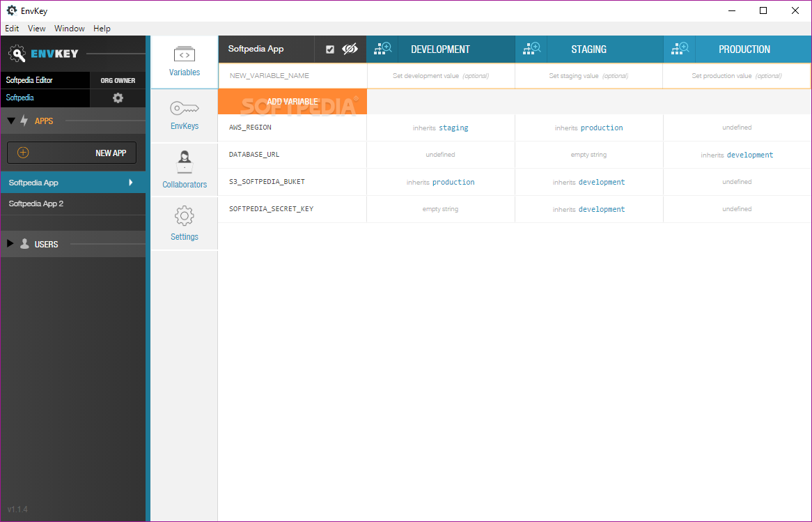Click DATABASE_URL development undefined cell
The width and height of the screenshot is (812, 522).
point(441,155)
